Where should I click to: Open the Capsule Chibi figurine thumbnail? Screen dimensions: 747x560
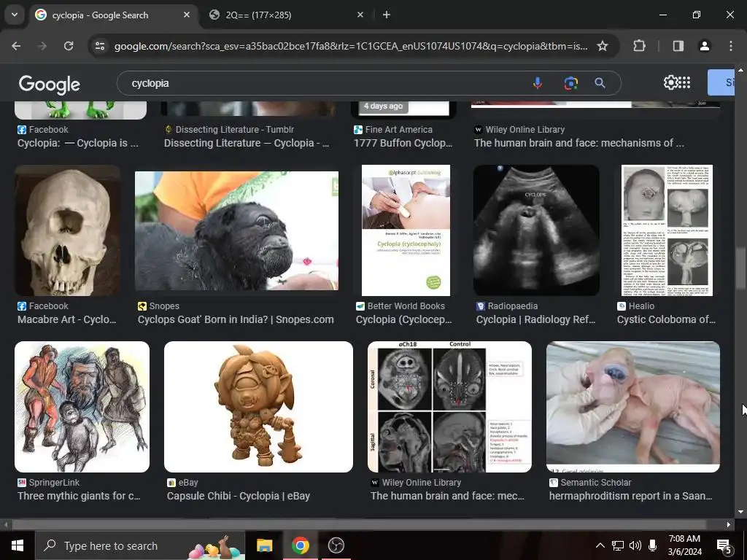click(258, 407)
